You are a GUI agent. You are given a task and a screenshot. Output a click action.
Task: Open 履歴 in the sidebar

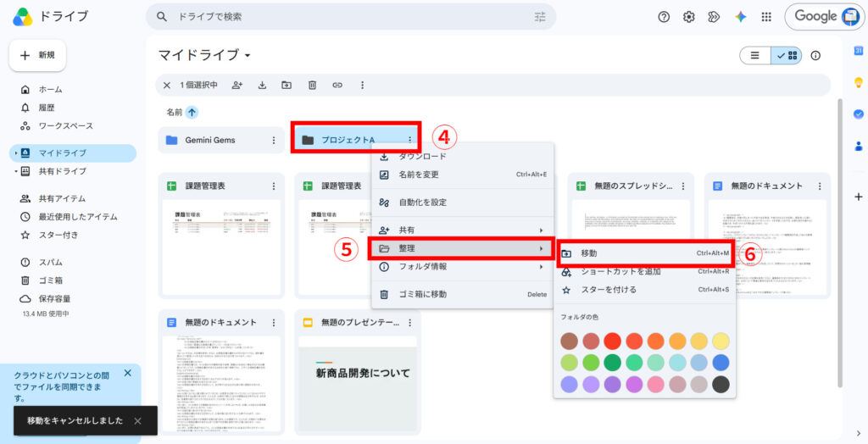[x=73, y=108]
